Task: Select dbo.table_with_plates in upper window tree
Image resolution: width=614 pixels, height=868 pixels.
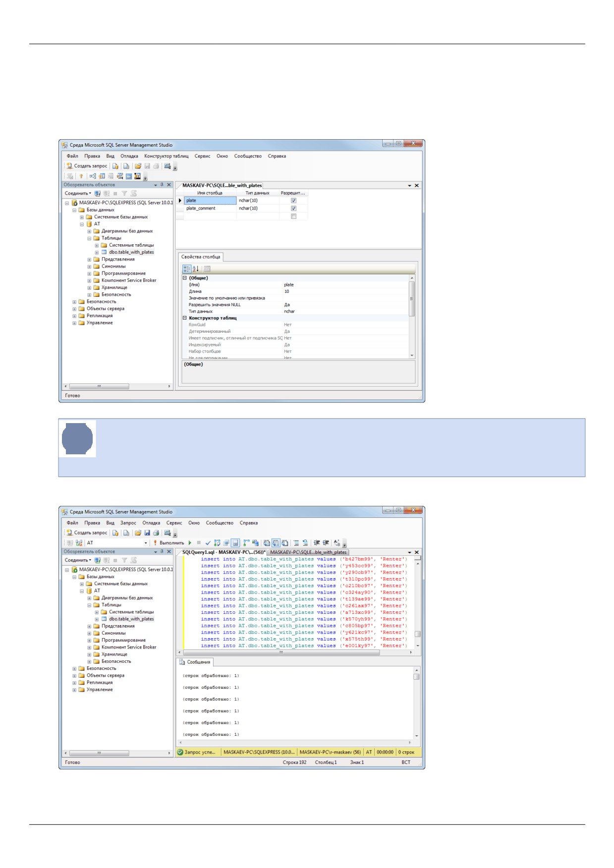Action: coord(131,252)
